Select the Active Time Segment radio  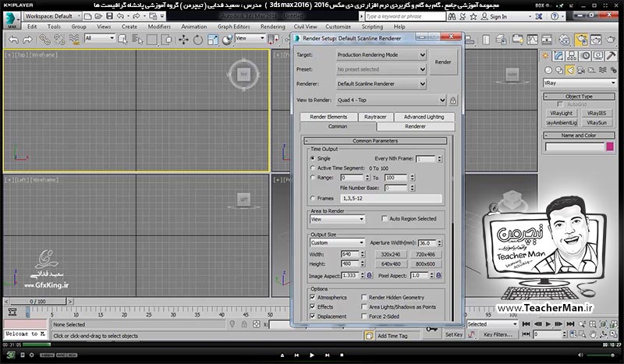[x=313, y=168]
